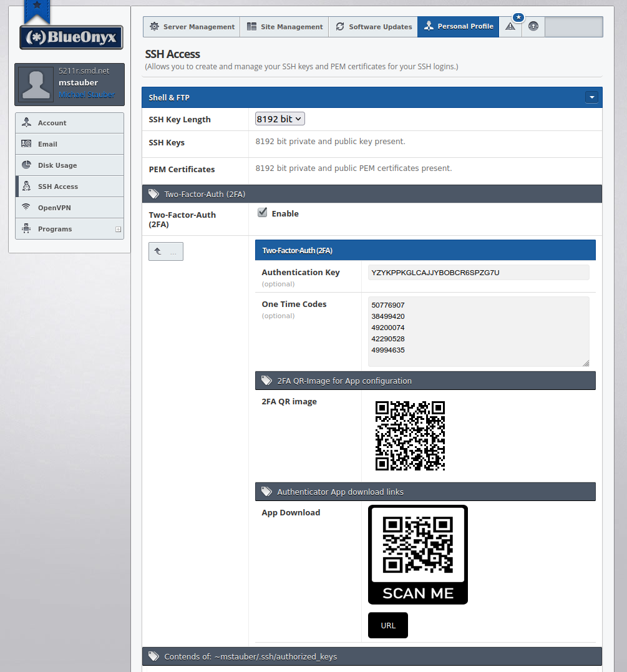Click the one time code 42290528
Image resolution: width=627 pixels, height=672 pixels.
[388, 339]
